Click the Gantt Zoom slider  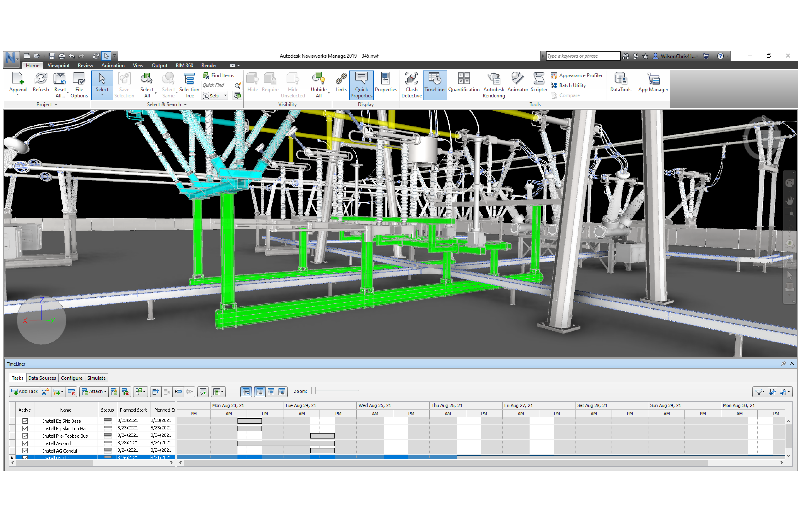(x=314, y=391)
